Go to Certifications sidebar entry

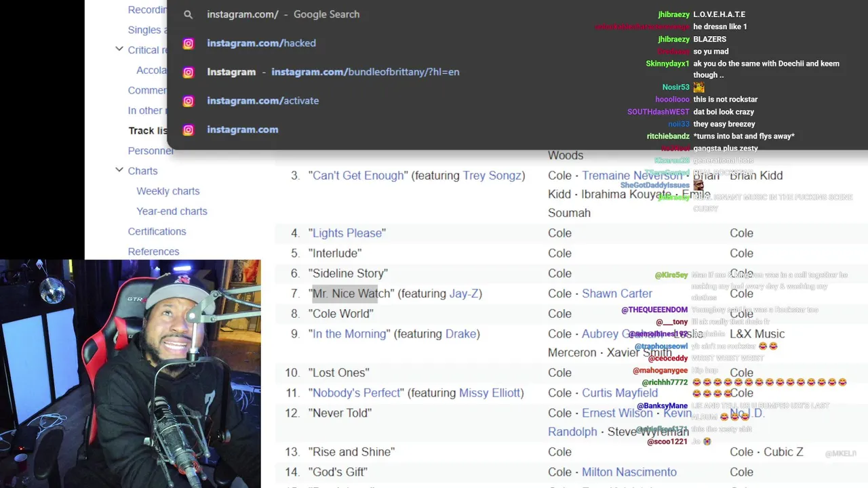[x=157, y=231]
